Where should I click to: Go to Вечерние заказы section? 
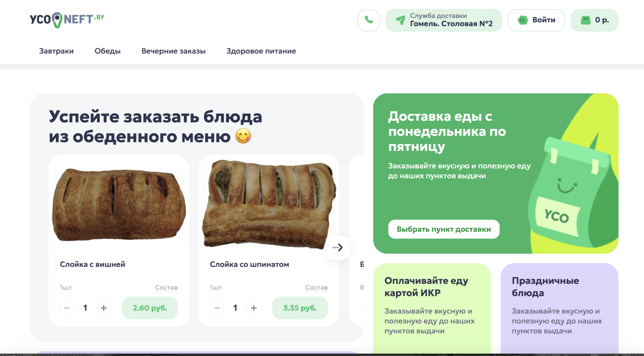coord(174,51)
